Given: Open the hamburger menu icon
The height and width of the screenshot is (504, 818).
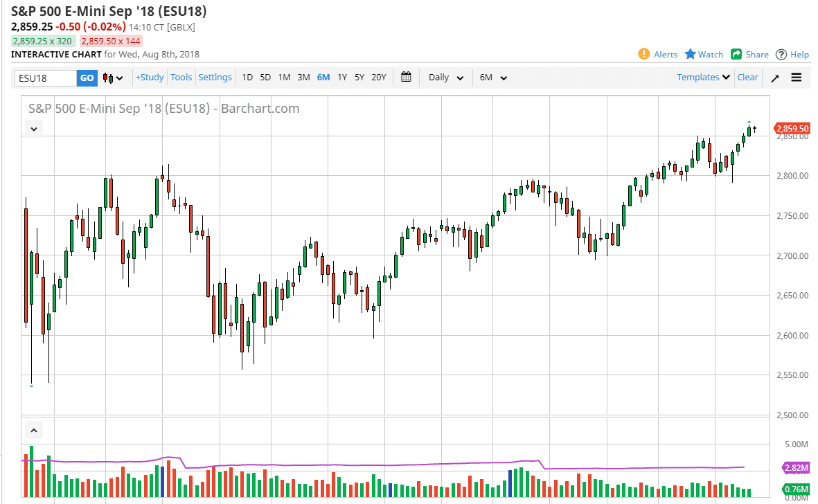Looking at the screenshot, I should 797,78.
